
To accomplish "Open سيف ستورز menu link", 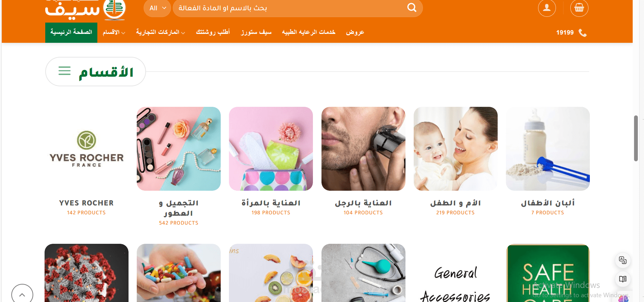I will pos(256,32).
